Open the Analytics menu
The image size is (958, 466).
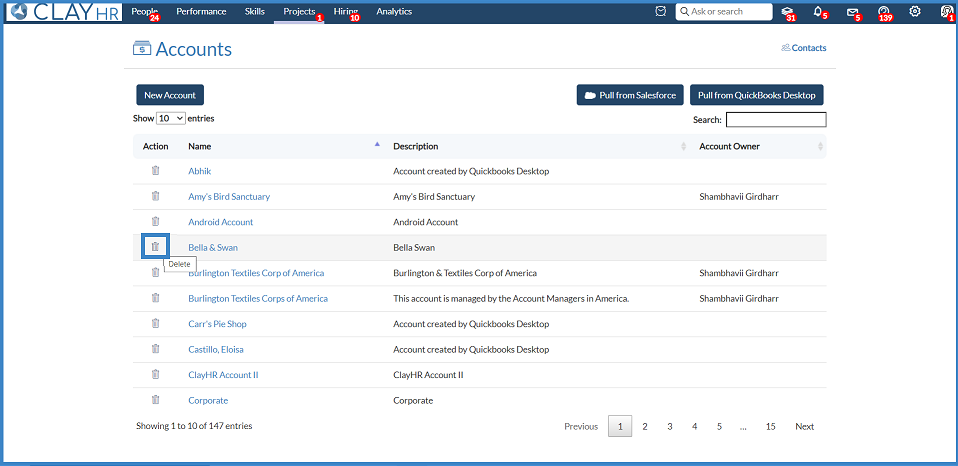[394, 12]
